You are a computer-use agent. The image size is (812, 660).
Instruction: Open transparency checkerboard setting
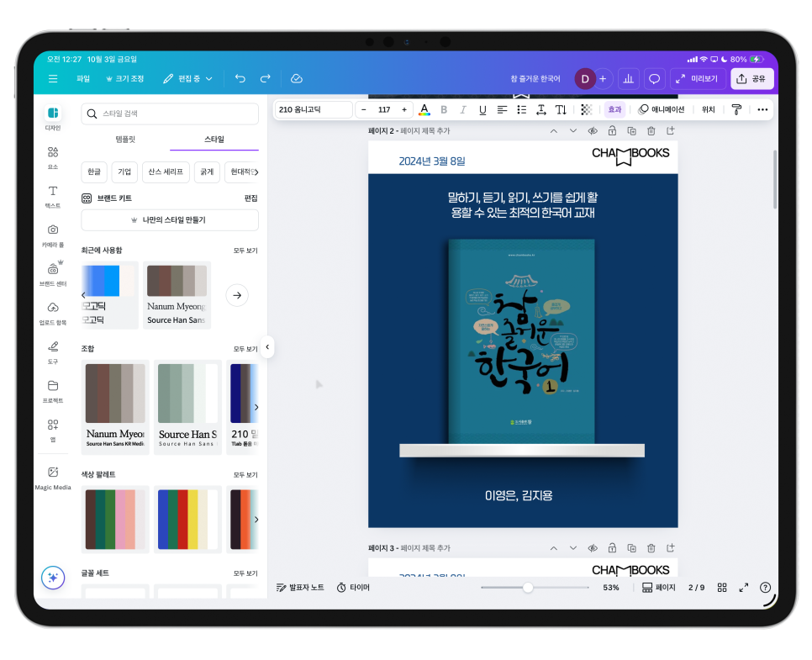pos(586,110)
